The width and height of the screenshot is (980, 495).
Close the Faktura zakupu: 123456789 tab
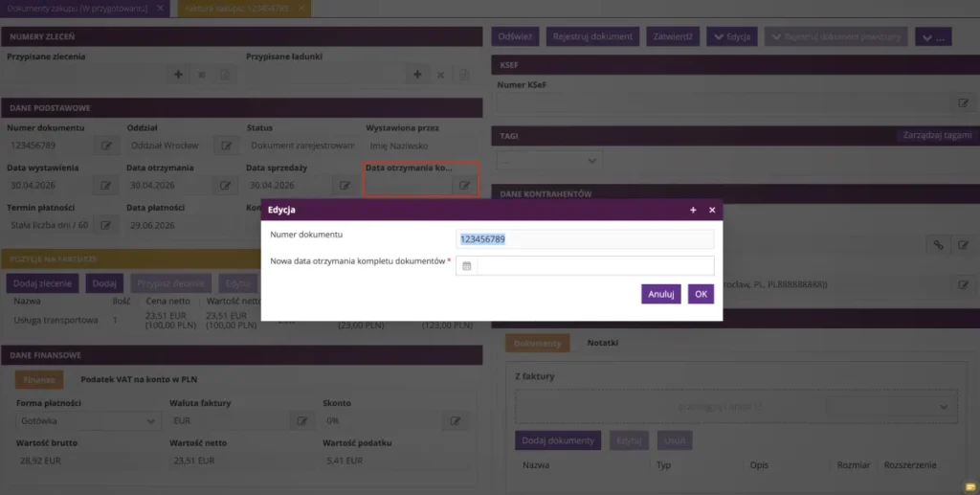pos(301,8)
